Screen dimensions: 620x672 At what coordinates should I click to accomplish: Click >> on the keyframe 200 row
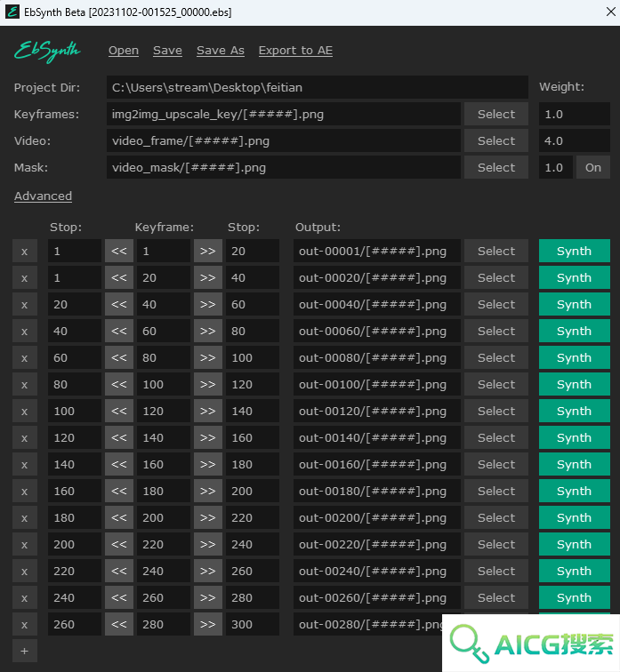(x=208, y=517)
